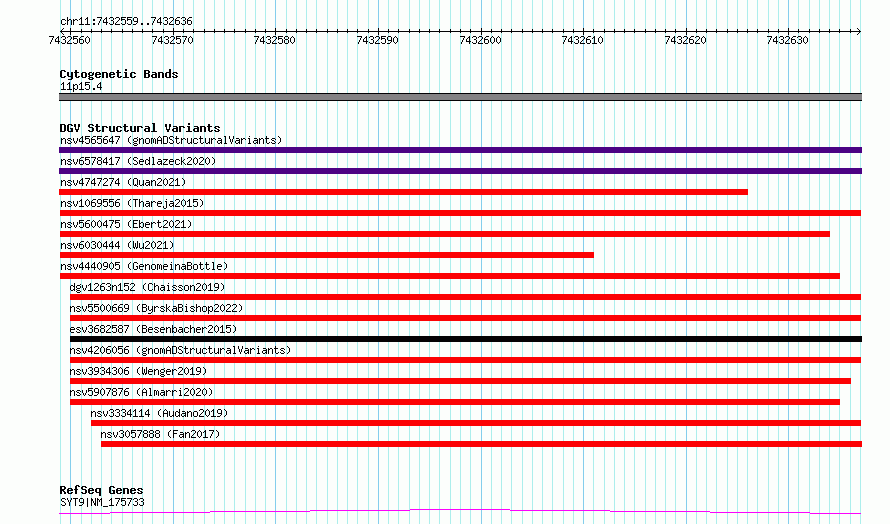This screenshot has height=524, width=890.
Task: Click the purple bar under nsv6578417
Action: tap(460, 171)
